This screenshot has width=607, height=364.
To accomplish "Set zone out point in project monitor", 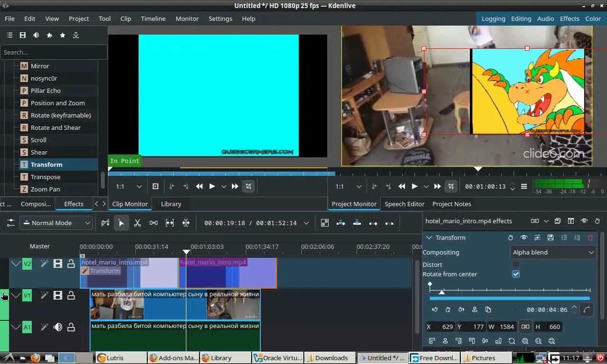I will tap(388, 186).
